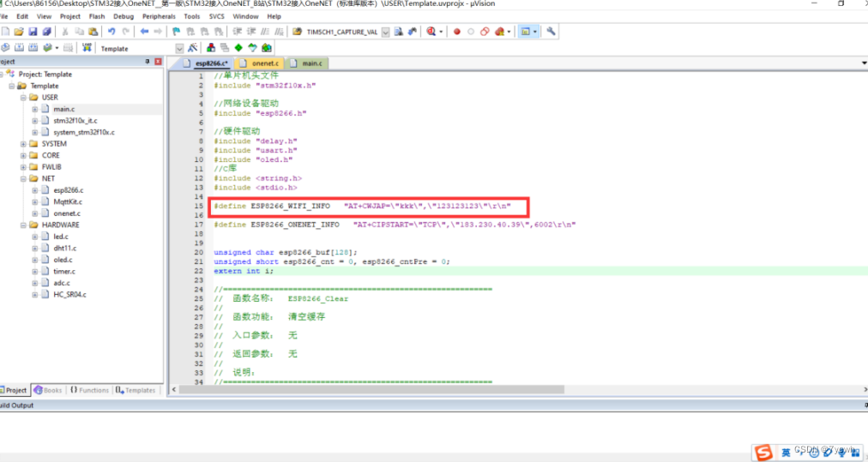Switch to the Functions panel tab
The width and height of the screenshot is (868, 462).
click(89, 390)
